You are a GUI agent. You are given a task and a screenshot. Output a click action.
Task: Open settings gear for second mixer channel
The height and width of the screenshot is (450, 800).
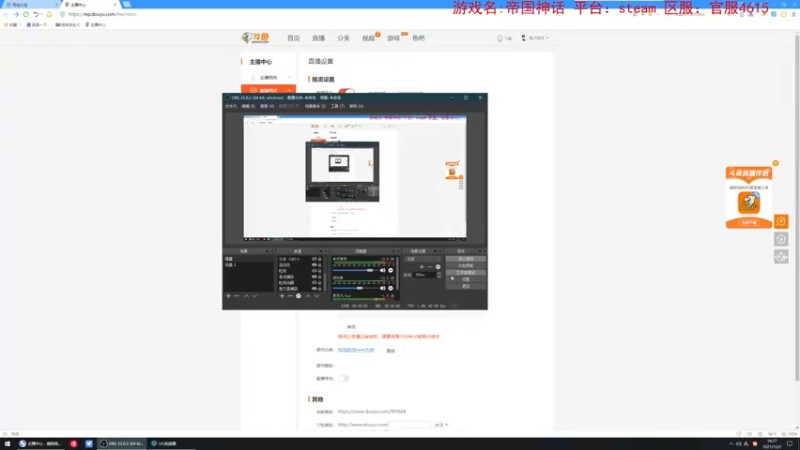391,288
